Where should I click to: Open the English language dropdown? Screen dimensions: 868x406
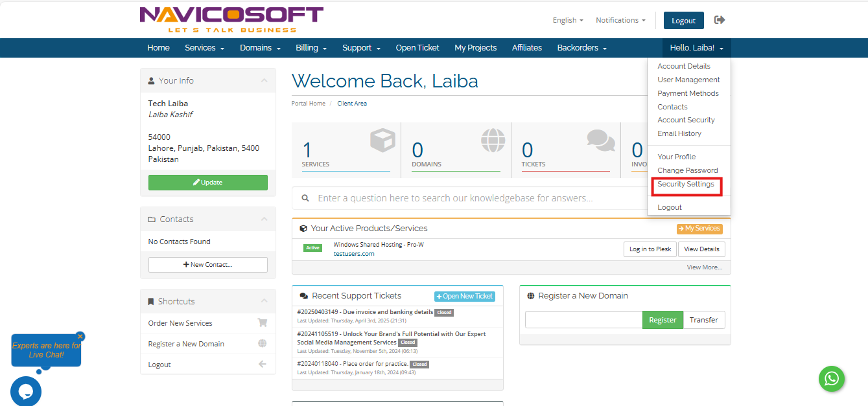(x=568, y=20)
